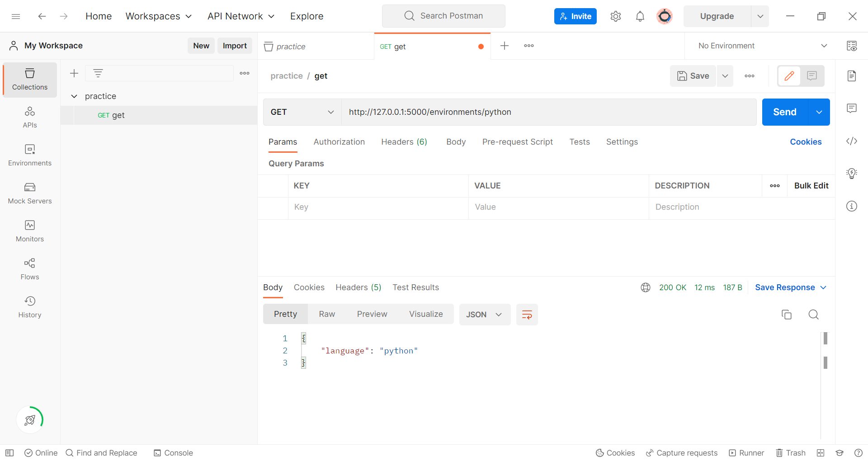Switch to the Body request tab
The width and height of the screenshot is (868, 461).
pyautogui.click(x=456, y=142)
